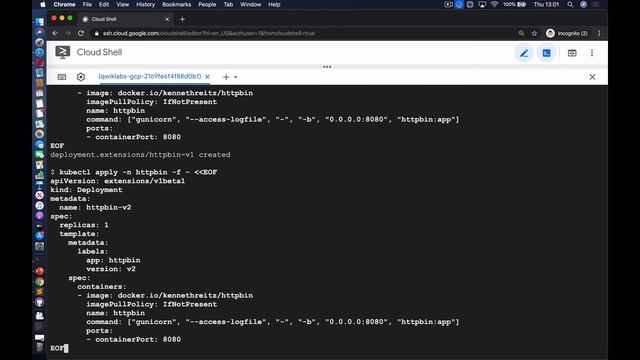The width and height of the screenshot is (640, 360).
Task: Click the send key combination keyboard icon
Action: [62, 77]
